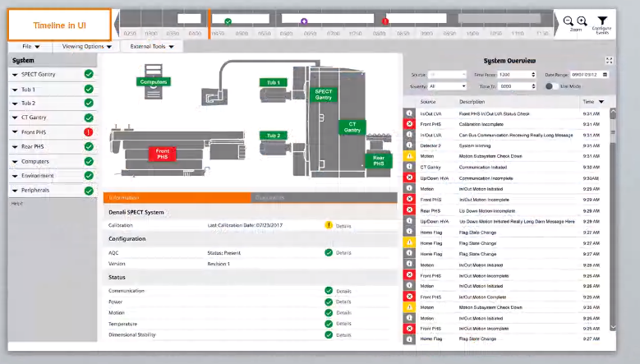Click the red marker on the timeline
Viewport: 640px width, 364px height.
coord(384,21)
